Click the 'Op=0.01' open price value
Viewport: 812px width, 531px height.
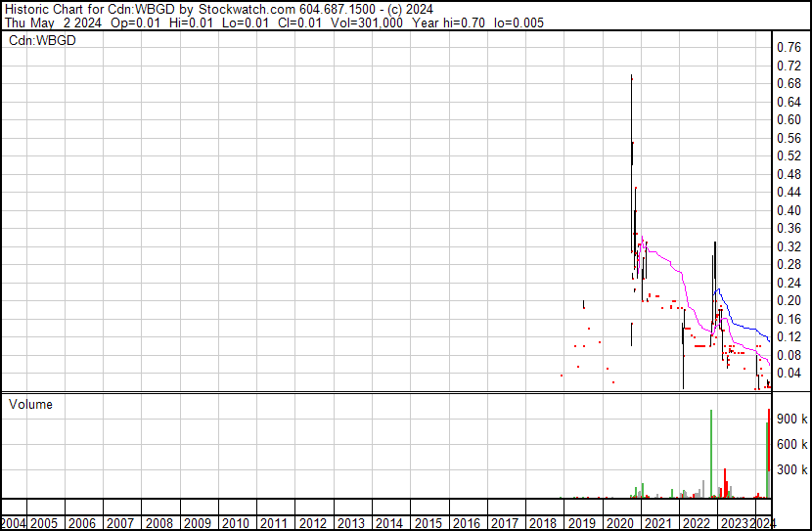click(136, 23)
